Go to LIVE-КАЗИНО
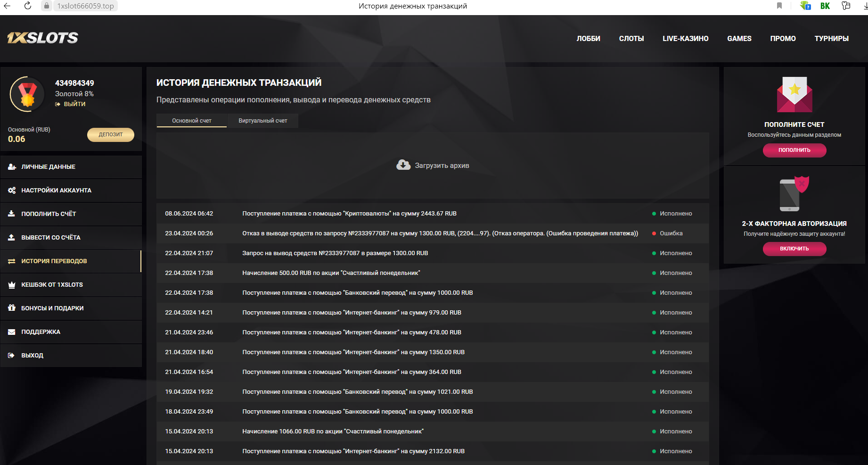 point(686,39)
